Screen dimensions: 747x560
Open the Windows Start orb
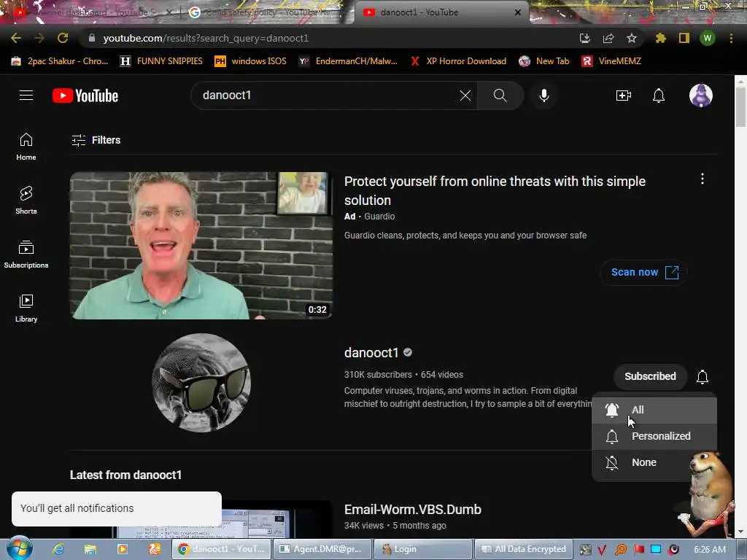click(x=20, y=548)
